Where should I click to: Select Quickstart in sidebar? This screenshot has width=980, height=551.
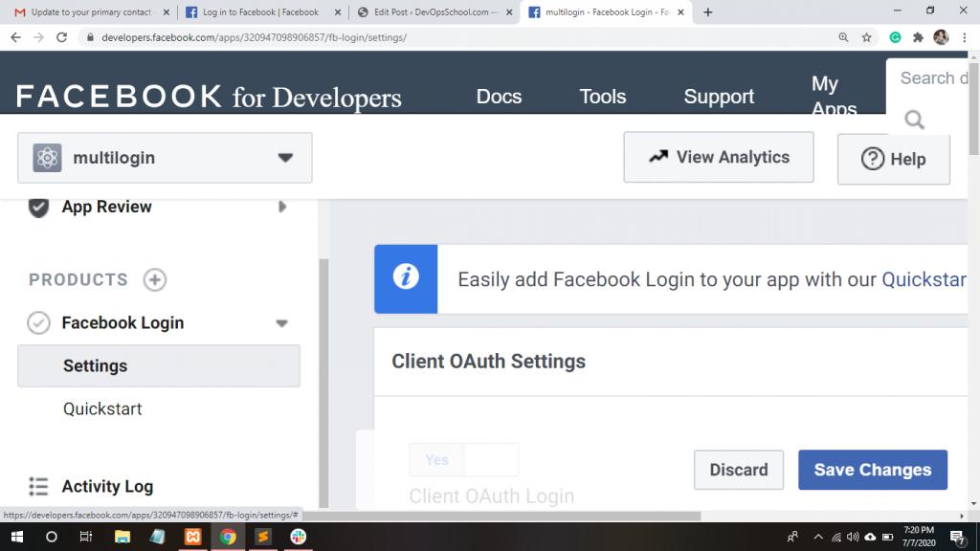click(102, 408)
